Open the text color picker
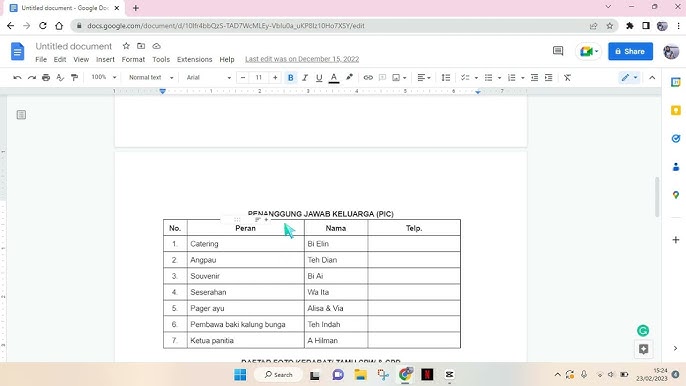This screenshot has height=386, width=686. point(334,77)
